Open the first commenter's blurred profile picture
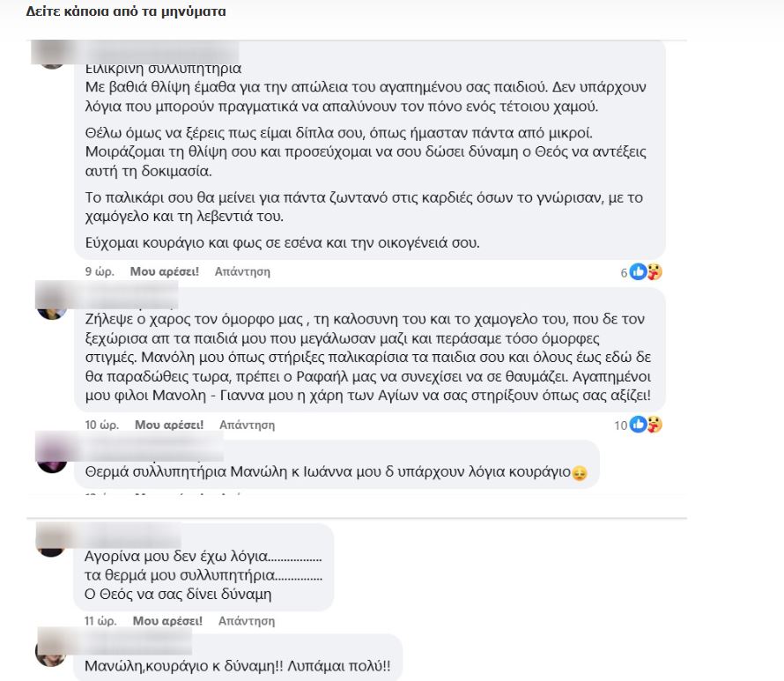 click(x=52, y=56)
